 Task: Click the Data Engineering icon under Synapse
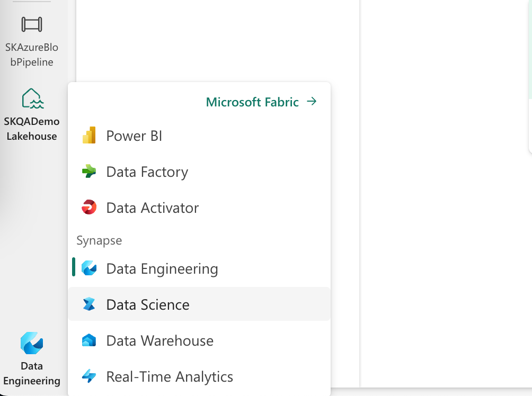tap(90, 268)
